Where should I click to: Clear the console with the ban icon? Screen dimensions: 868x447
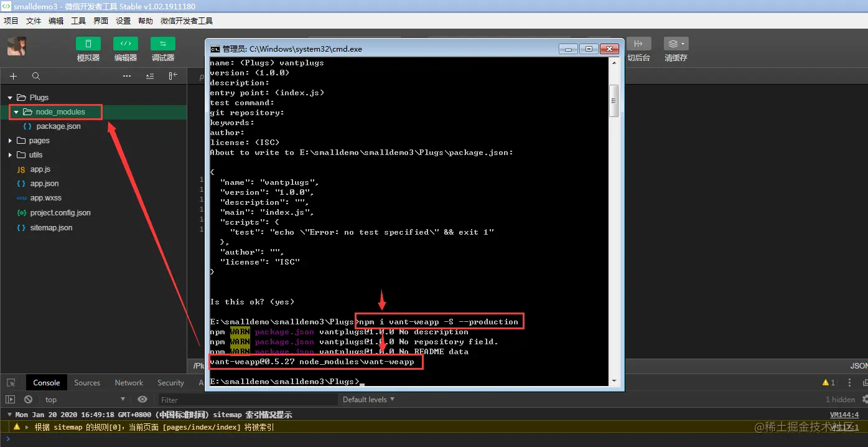28,400
